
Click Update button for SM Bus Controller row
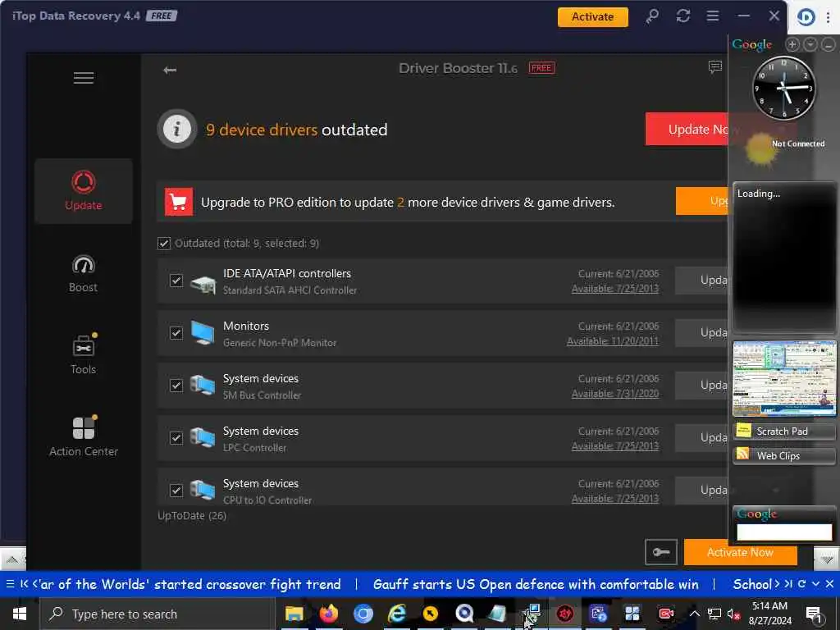pyautogui.click(x=702, y=386)
